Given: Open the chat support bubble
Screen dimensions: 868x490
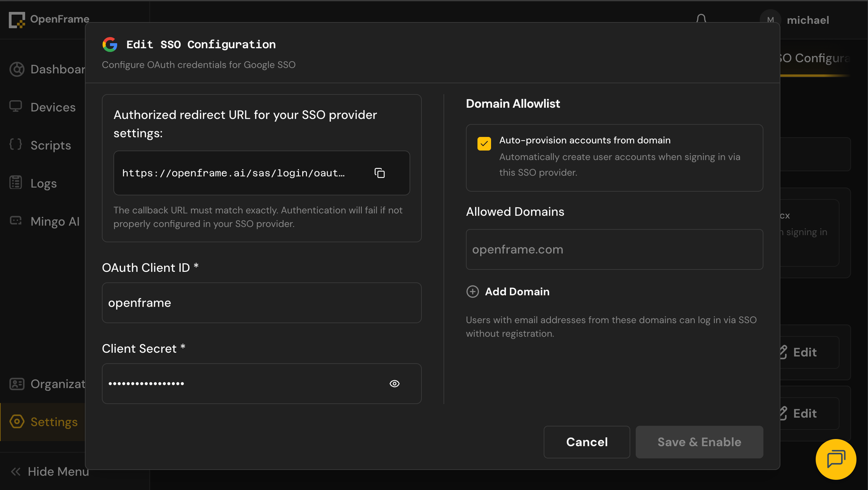Looking at the screenshot, I should [x=836, y=459].
